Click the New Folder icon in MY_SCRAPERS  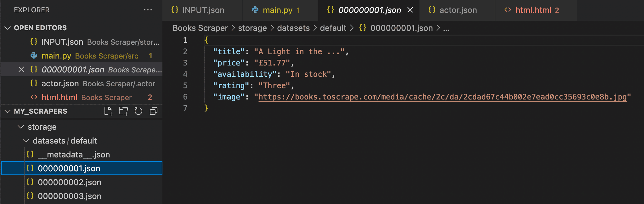tap(123, 111)
